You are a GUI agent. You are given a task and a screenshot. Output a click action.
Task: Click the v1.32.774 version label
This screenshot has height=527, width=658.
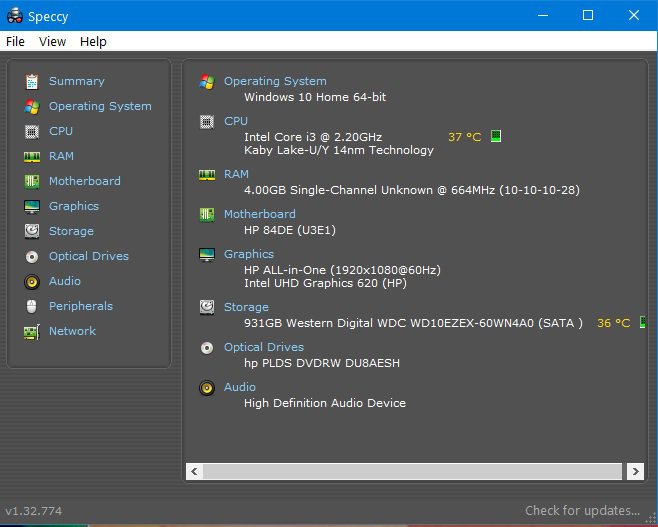point(34,511)
